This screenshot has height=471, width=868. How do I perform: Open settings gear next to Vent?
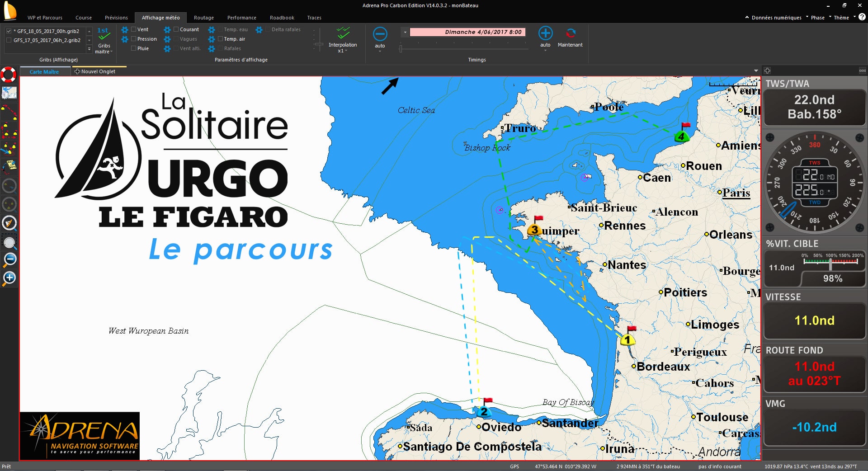click(125, 30)
